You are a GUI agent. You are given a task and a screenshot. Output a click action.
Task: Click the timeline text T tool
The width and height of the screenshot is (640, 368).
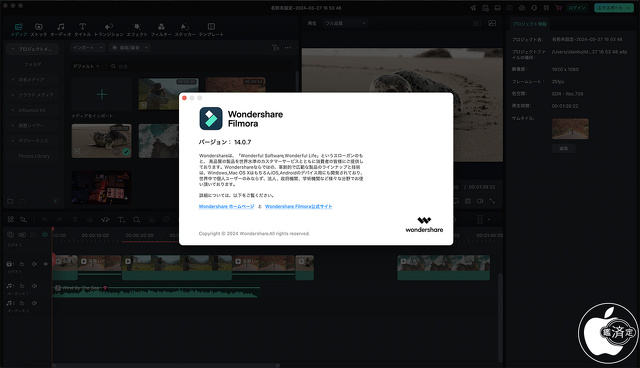[121, 219]
